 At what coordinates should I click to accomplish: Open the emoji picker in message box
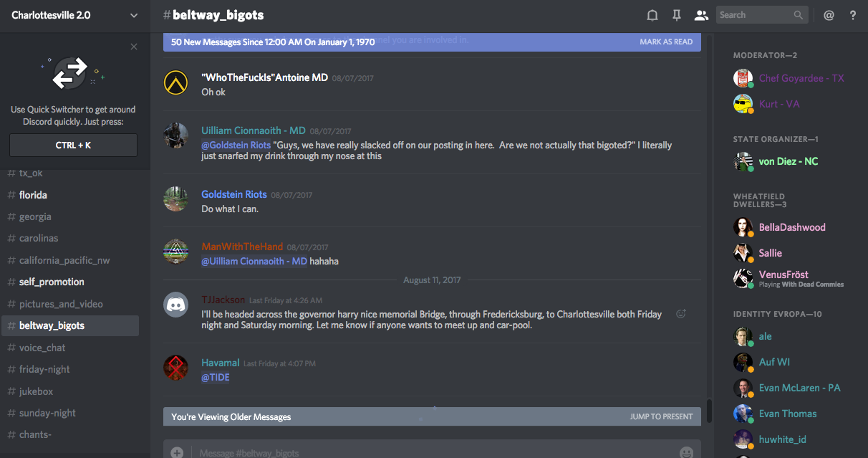point(686,452)
